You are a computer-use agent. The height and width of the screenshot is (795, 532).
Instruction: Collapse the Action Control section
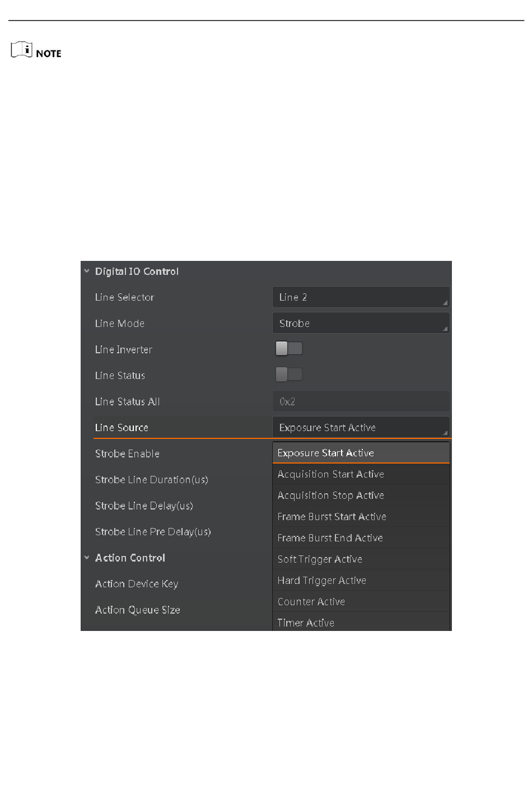87,558
